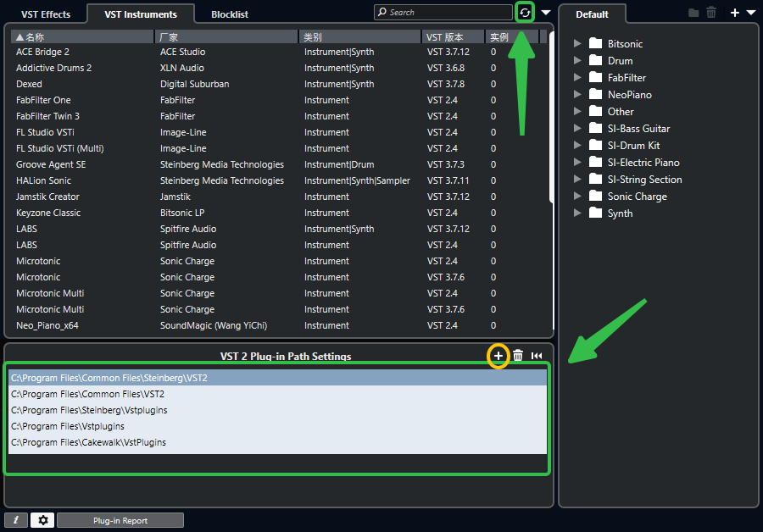Sort the list by the 厂家 column
Viewport: 763px width, 532px height.
[x=226, y=37]
